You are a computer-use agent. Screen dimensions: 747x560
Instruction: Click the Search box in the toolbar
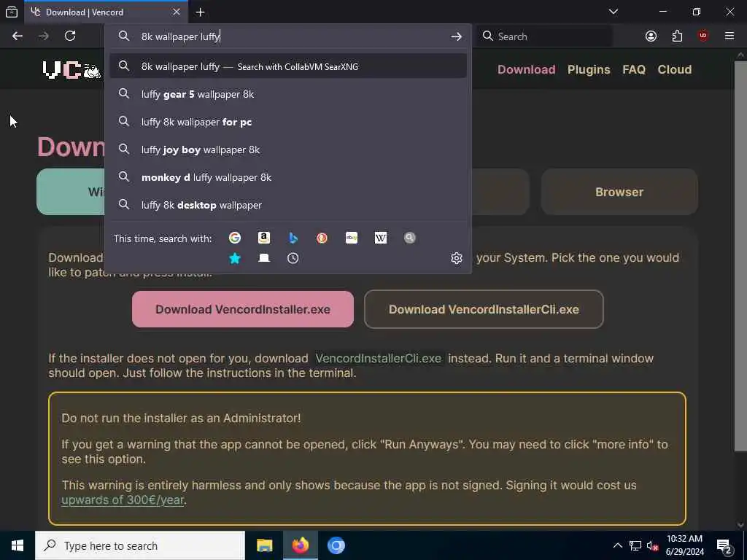pos(546,36)
